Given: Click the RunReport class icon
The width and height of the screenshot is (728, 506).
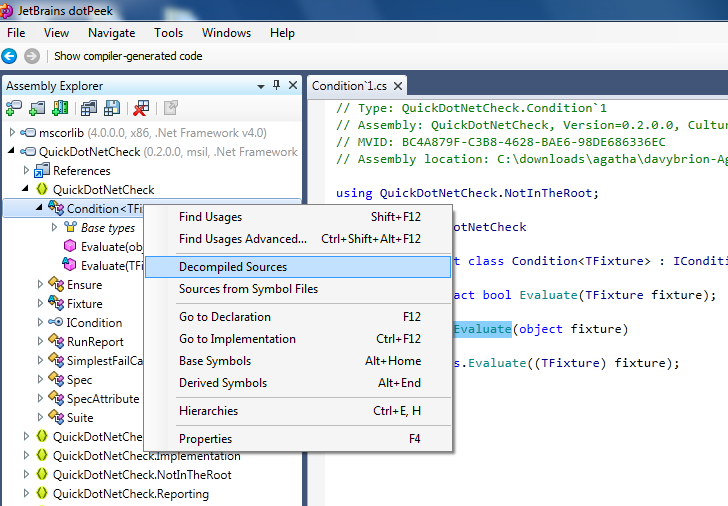Looking at the screenshot, I should [56, 341].
